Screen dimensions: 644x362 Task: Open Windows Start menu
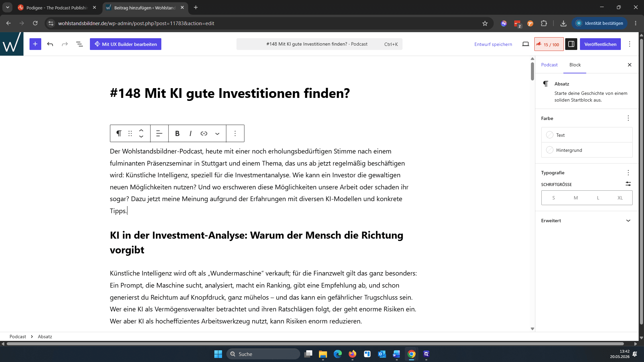click(218, 354)
